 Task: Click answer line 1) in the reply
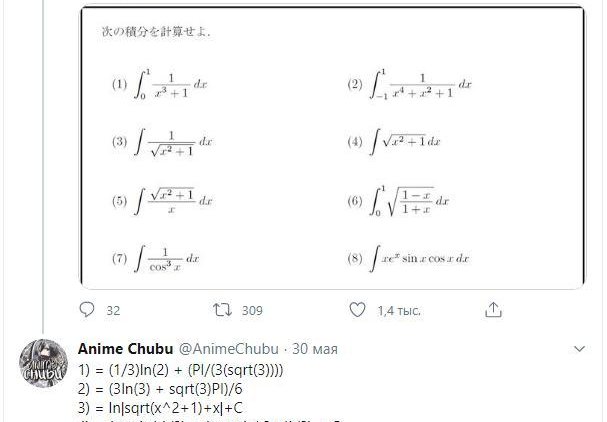[181, 370]
